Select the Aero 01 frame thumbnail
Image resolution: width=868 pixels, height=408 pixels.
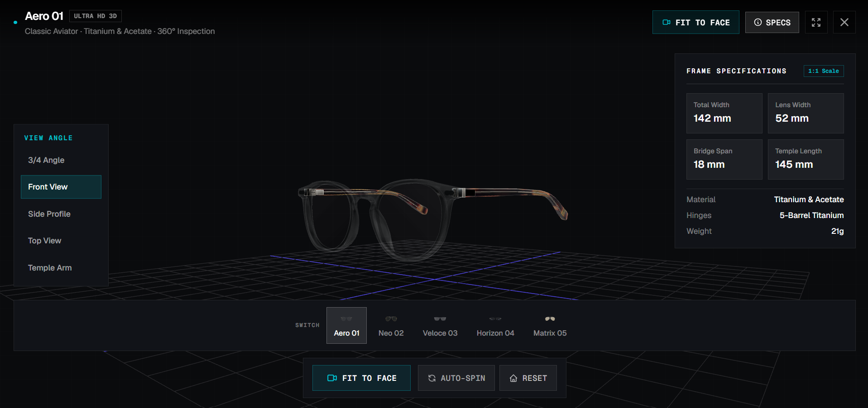pos(346,326)
